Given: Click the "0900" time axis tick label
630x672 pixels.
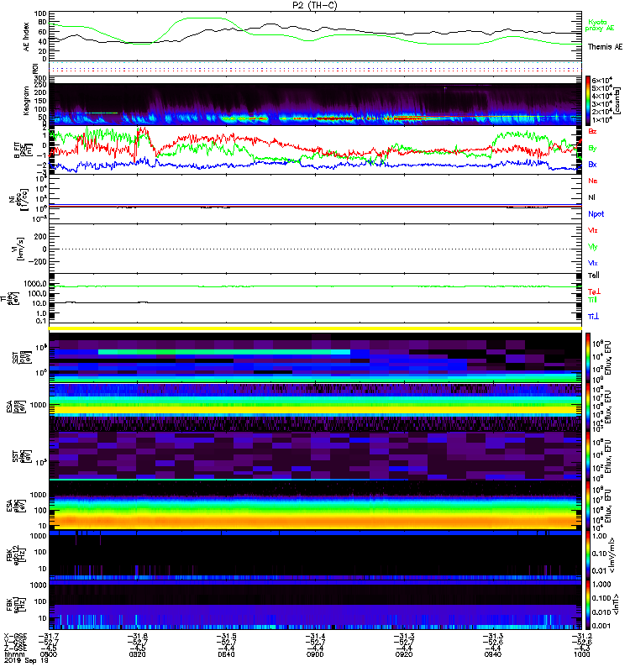Looking at the screenshot, I should (x=316, y=654).
